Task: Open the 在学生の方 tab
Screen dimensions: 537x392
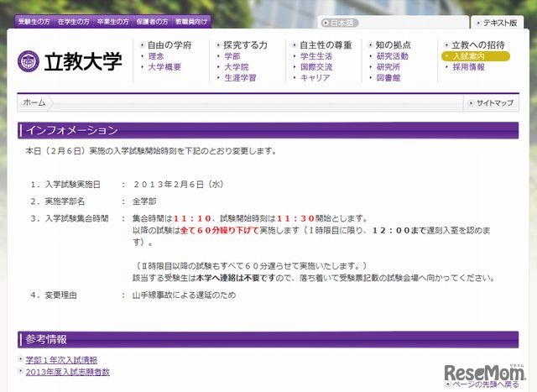Action: click(x=74, y=22)
